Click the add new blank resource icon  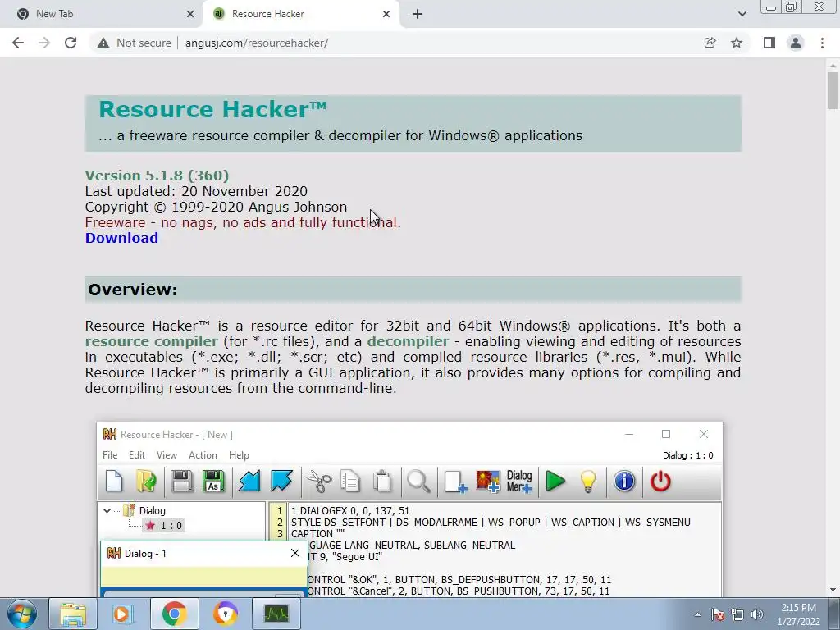(455, 481)
